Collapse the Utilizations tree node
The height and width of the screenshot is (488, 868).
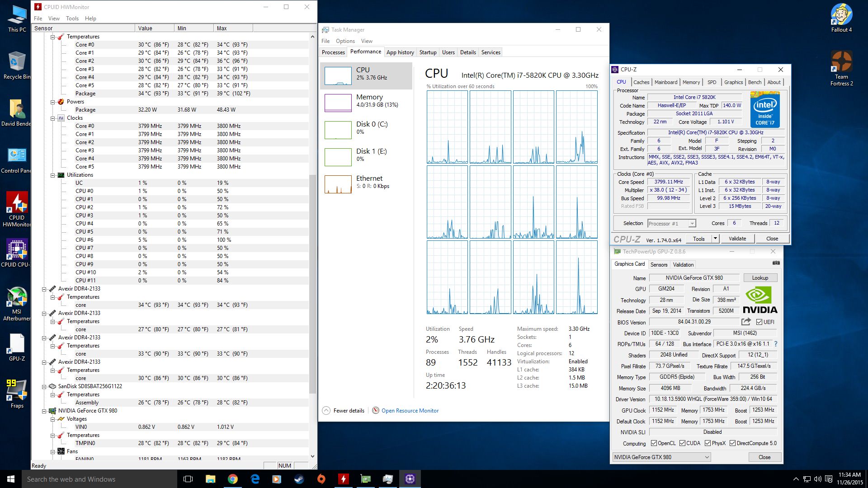[x=53, y=175]
